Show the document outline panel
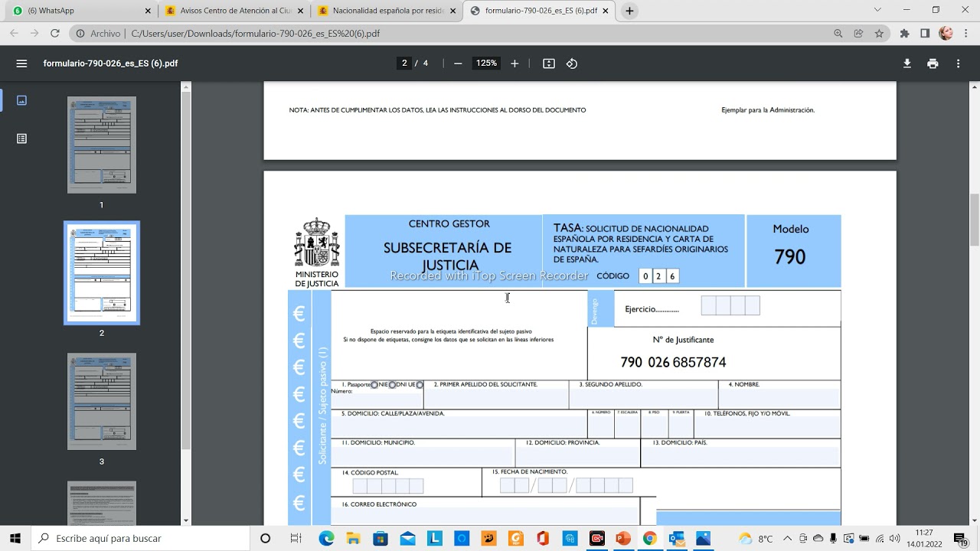Image resolution: width=980 pixels, height=551 pixels. coord(21,139)
